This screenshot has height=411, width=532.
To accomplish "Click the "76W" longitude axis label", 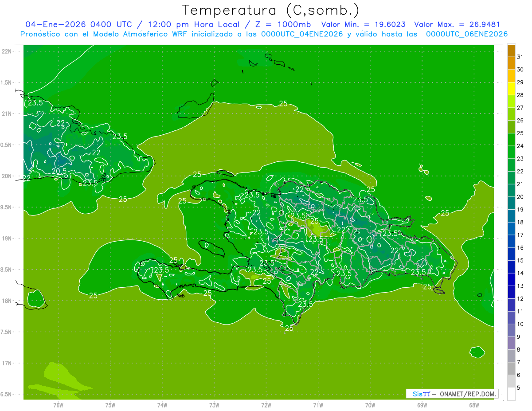I will pos(59,405).
